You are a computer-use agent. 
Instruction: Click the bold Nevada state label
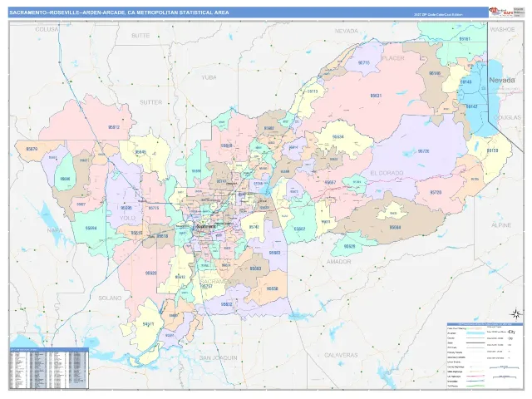pos(502,81)
